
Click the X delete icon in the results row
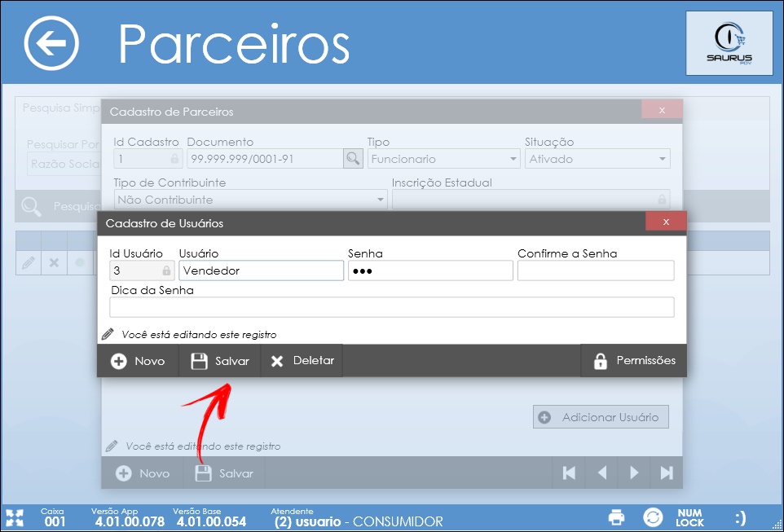pos(54,262)
